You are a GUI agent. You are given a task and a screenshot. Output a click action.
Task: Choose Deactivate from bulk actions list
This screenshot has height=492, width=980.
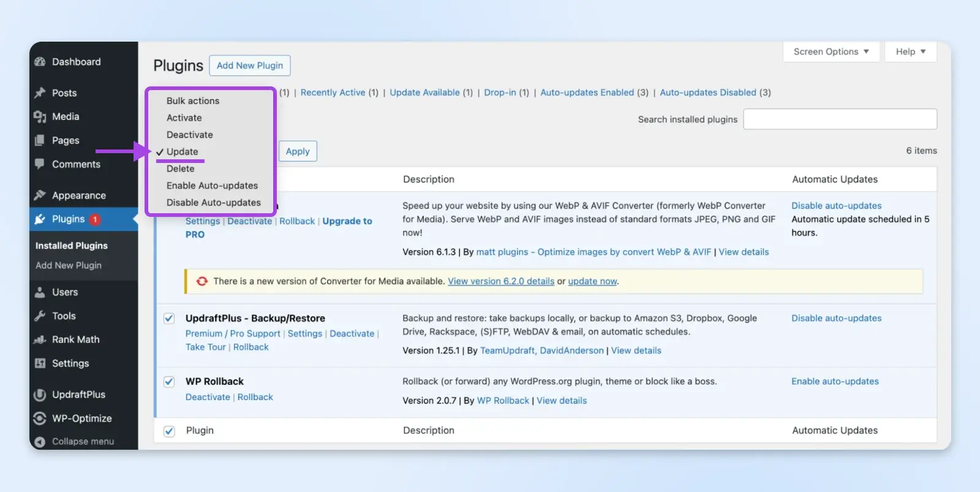click(x=190, y=135)
